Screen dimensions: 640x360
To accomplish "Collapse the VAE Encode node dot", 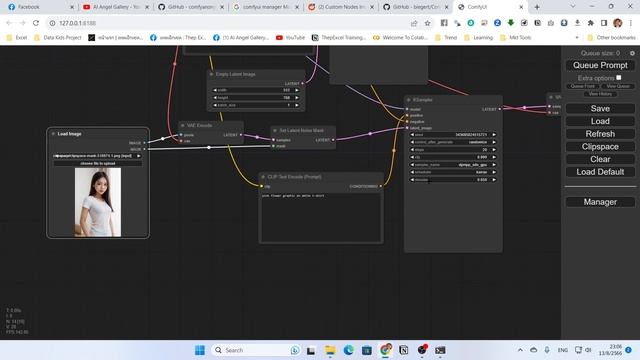I will pos(182,126).
